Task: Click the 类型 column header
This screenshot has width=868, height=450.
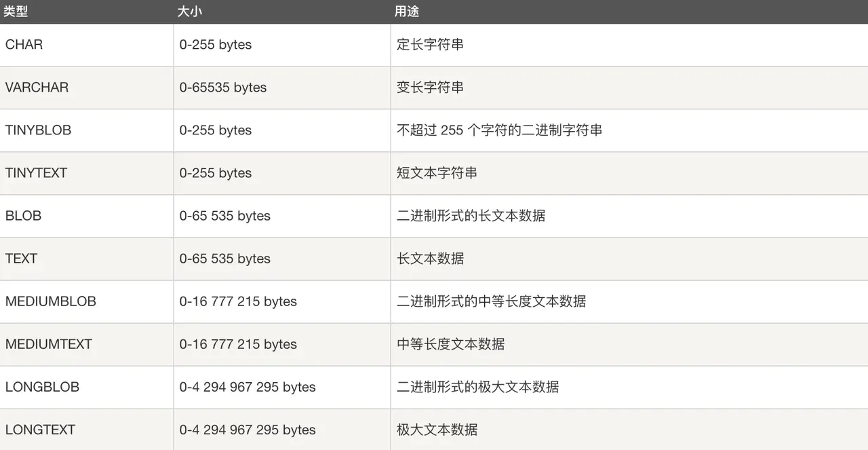Action: click(x=15, y=12)
